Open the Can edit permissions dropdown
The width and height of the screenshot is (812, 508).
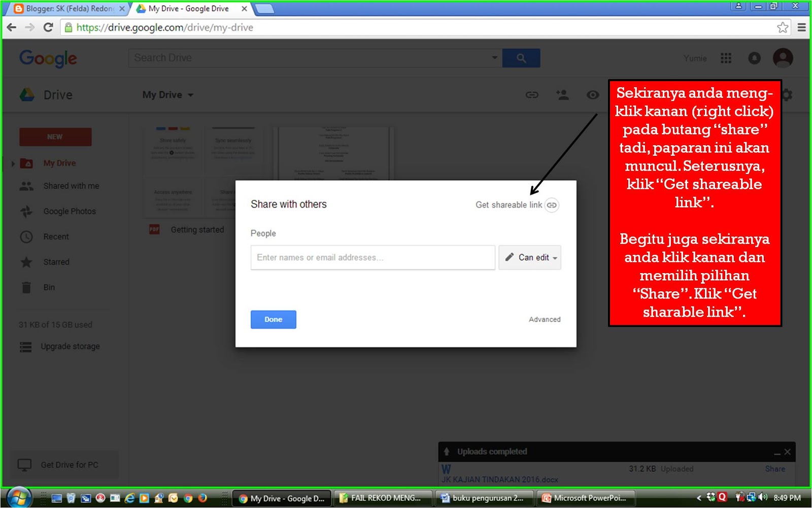(530, 257)
